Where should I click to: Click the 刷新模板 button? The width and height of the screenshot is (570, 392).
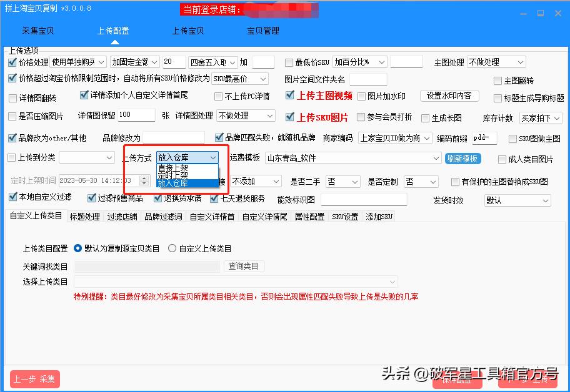tap(462, 158)
